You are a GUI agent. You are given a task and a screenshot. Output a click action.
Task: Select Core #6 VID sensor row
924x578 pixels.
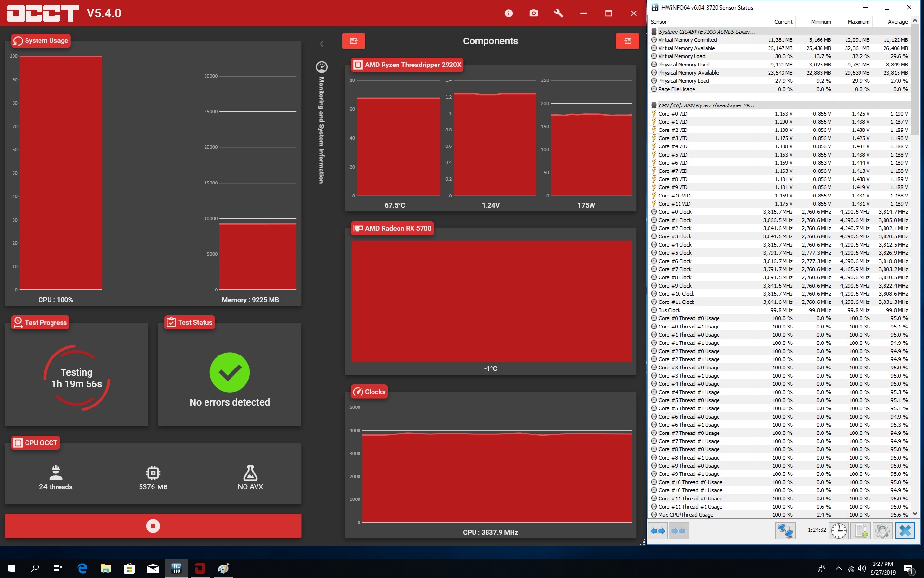click(780, 163)
